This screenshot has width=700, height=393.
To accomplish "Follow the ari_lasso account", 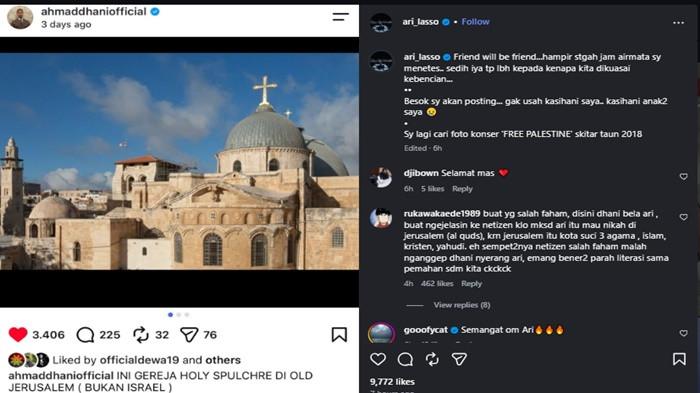I will tap(475, 21).
